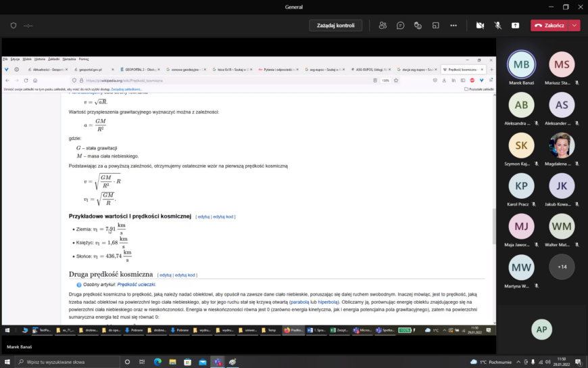Image resolution: width=588 pixels, height=368 pixels.
Task: Open the weather widget 1°C Pochmurnie
Action: 491,362
